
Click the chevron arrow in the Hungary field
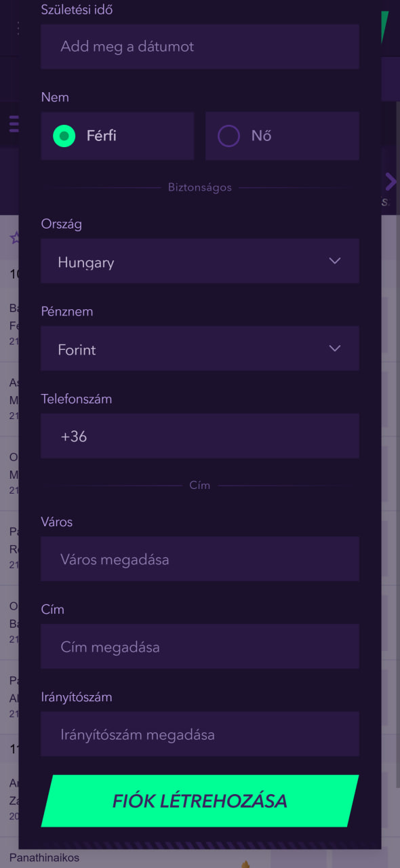pyautogui.click(x=334, y=261)
